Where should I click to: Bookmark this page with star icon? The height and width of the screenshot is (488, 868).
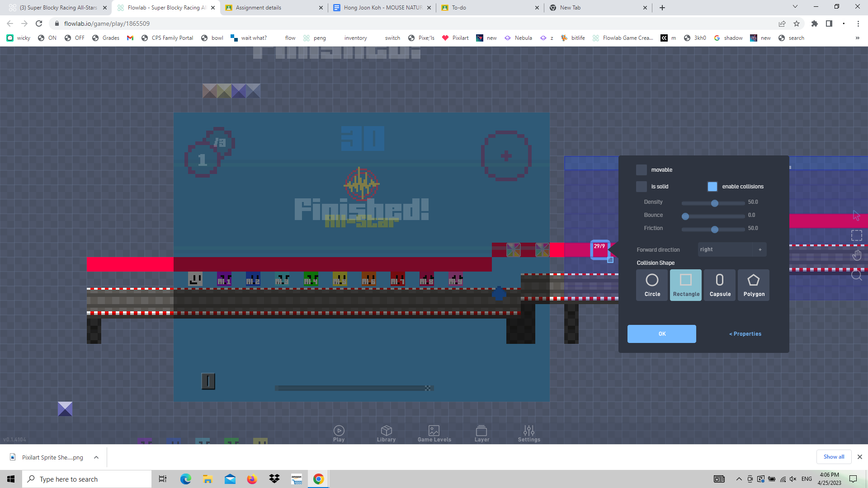pyautogui.click(x=797, y=23)
